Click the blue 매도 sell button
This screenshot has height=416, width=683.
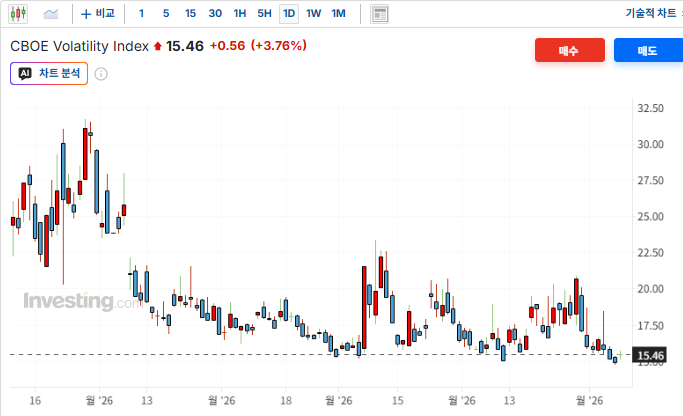tap(648, 50)
